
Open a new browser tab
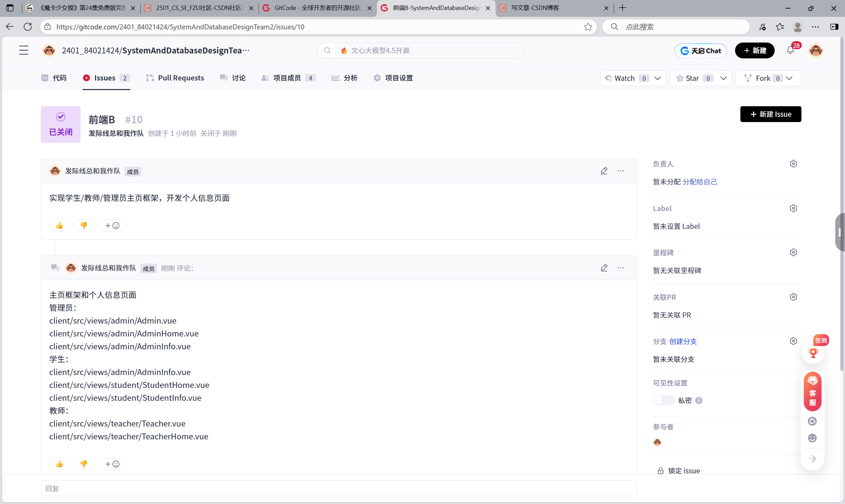pyautogui.click(x=623, y=8)
